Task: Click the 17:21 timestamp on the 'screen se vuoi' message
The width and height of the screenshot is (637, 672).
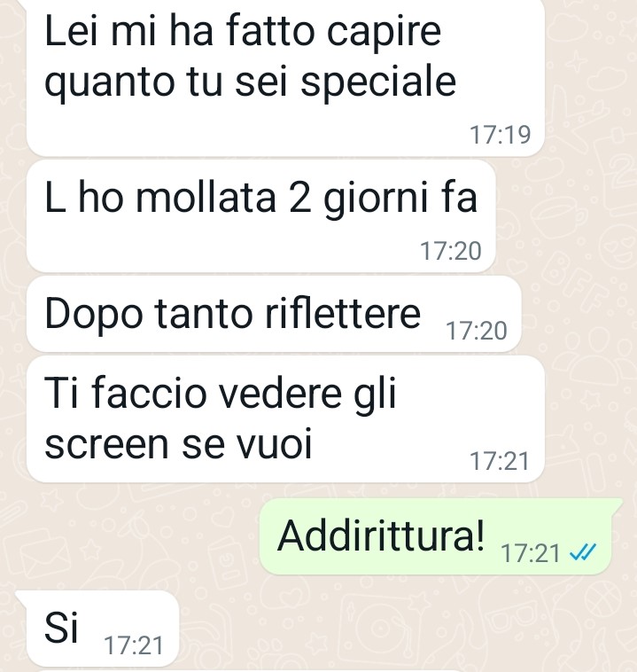Action: tap(500, 461)
